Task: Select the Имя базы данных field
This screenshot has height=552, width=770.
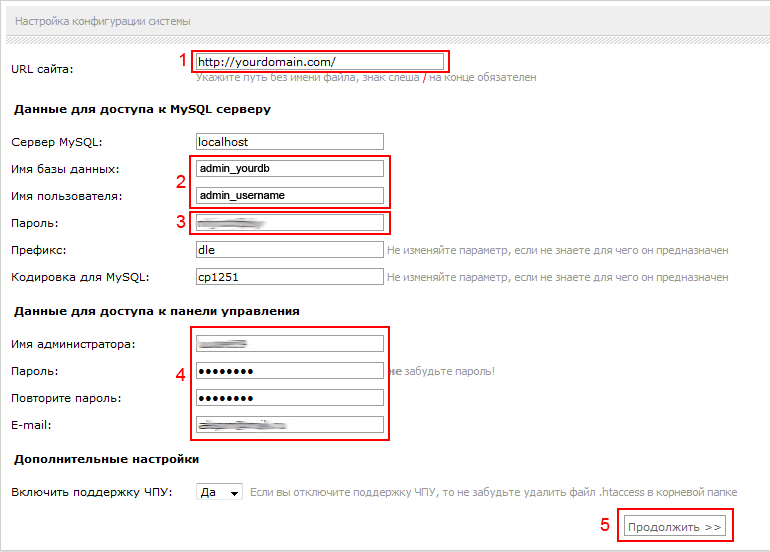Action: pos(290,169)
